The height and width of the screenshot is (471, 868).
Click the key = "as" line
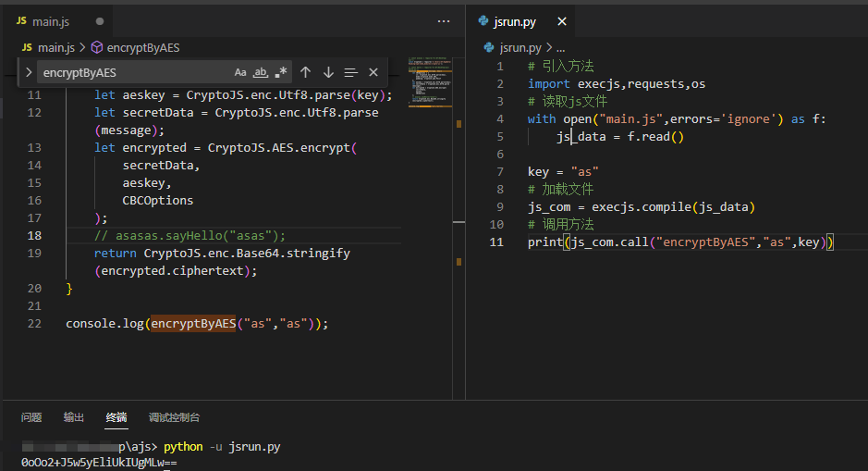(x=563, y=172)
